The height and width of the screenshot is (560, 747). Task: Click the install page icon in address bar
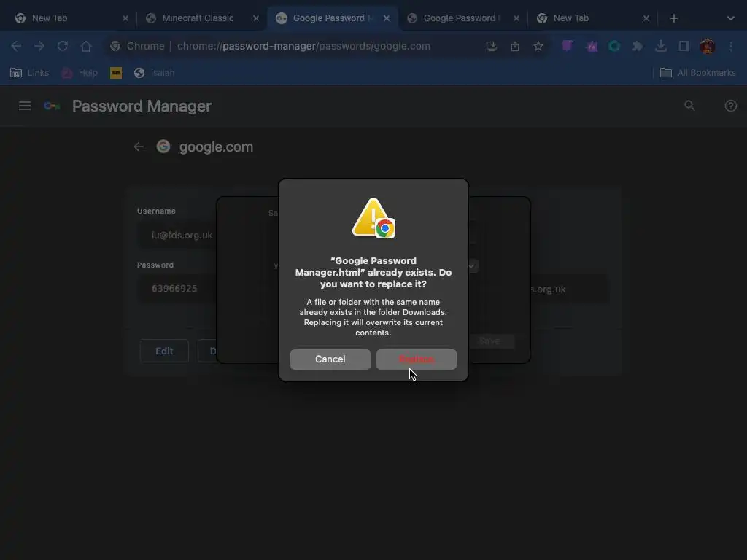point(491,46)
